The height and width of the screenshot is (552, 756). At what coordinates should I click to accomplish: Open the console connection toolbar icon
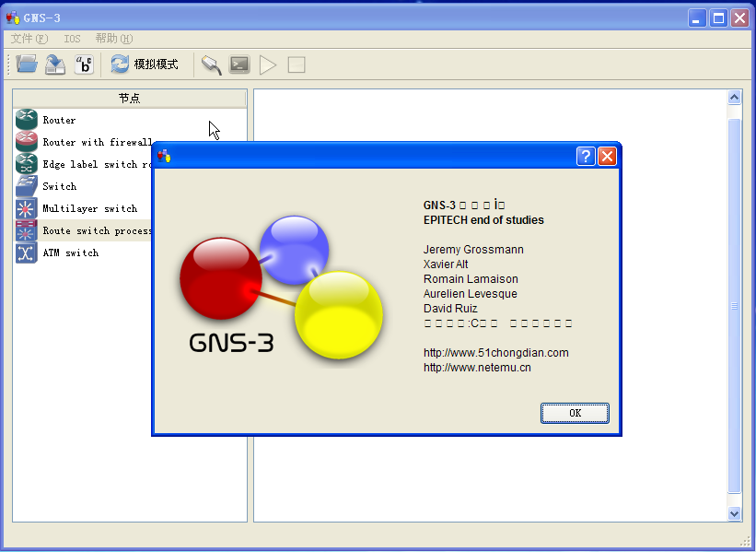pyautogui.click(x=210, y=65)
